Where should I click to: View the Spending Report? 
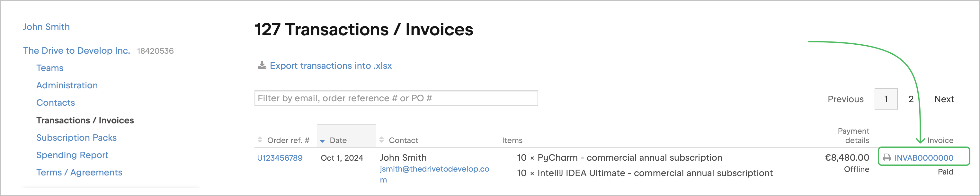(72, 155)
